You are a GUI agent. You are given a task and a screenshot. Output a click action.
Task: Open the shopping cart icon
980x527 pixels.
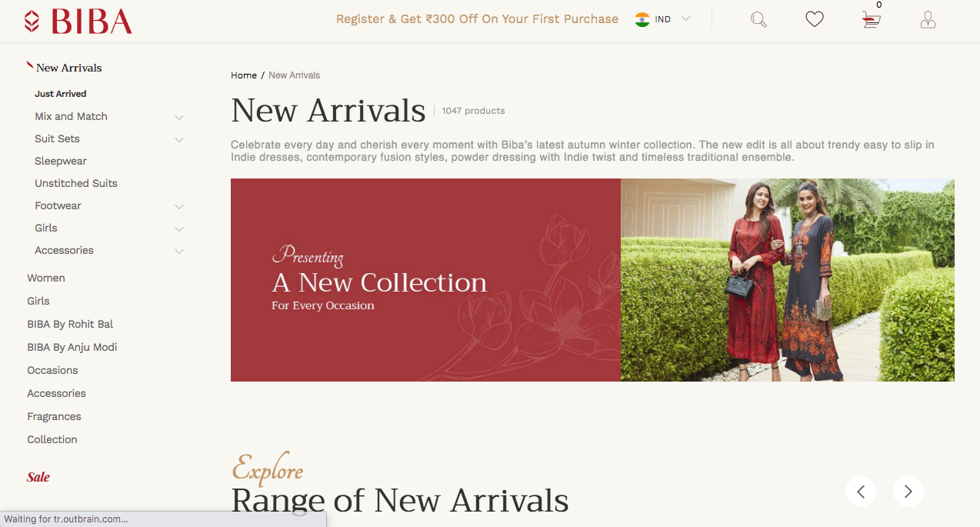click(x=871, y=20)
